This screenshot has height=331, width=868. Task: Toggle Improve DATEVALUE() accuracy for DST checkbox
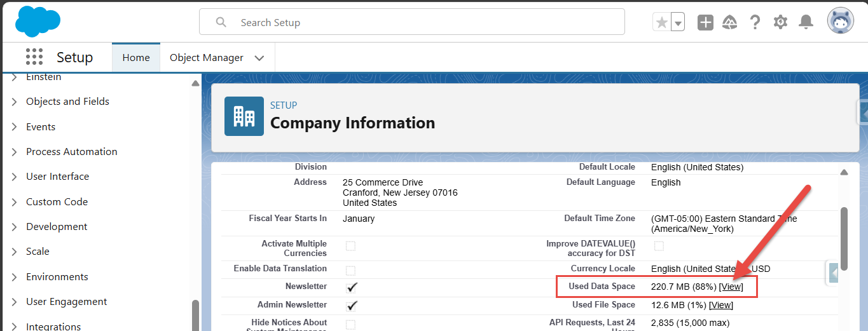pos(659,246)
